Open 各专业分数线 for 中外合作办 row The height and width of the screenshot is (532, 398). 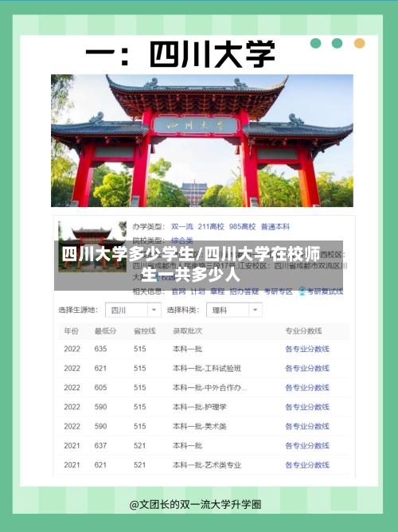tap(307, 388)
